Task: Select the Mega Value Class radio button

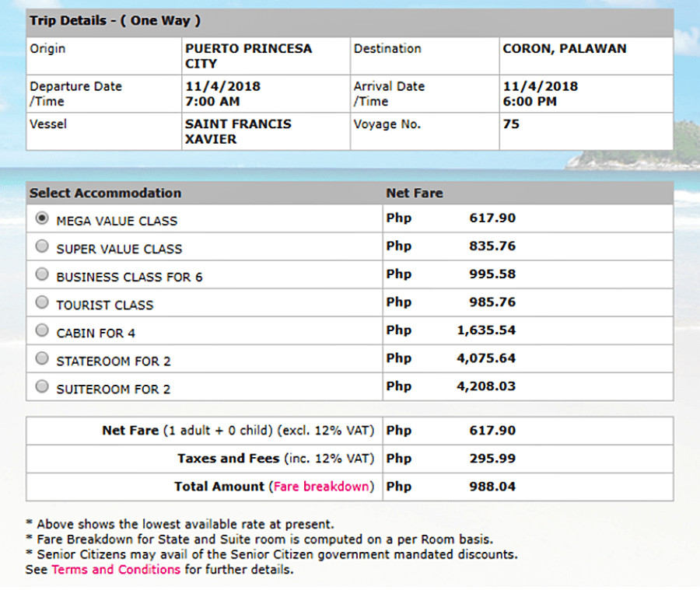Action: pos(42,219)
